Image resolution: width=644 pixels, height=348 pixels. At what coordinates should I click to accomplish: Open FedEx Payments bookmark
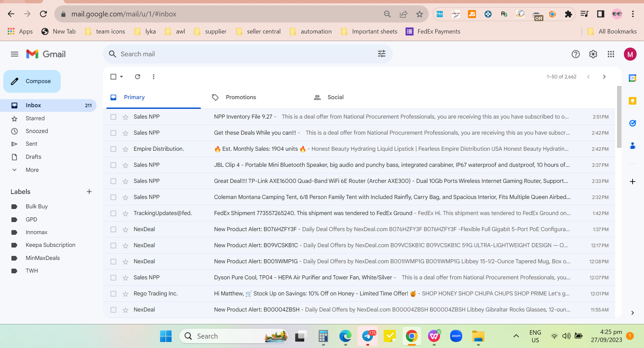point(433,31)
